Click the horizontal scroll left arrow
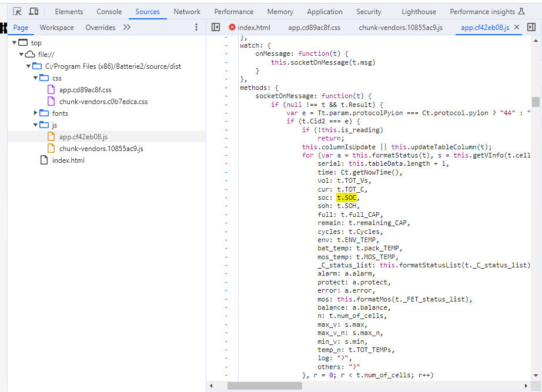The width and height of the screenshot is (542, 392). [211, 386]
